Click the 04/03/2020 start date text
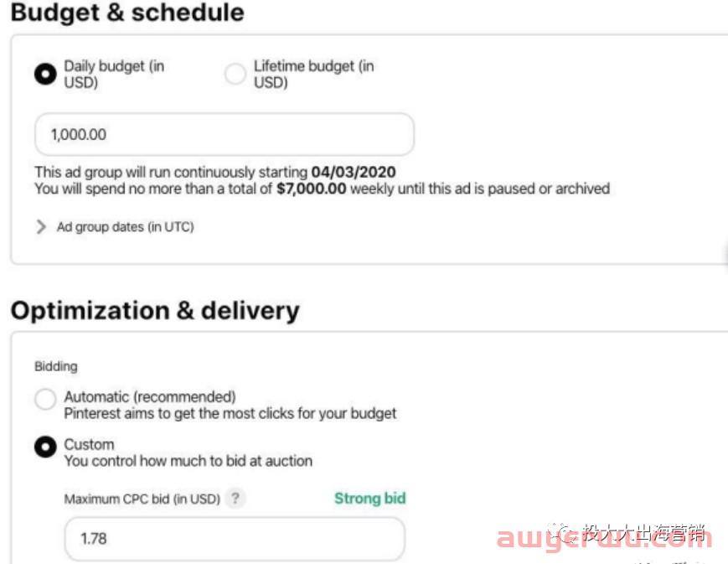Screen dimensions: 728x564 coord(354,172)
